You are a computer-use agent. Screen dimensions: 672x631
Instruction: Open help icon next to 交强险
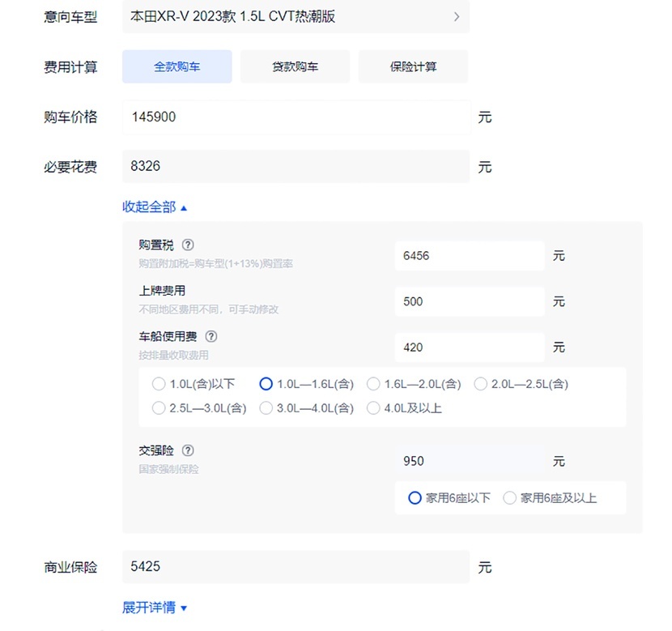pyautogui.click(x=188, y=450)
